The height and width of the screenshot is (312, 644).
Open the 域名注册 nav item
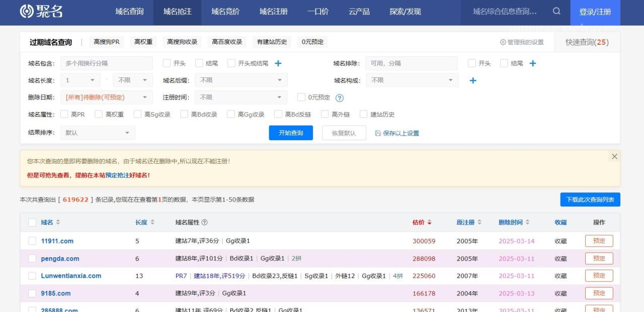274,12
